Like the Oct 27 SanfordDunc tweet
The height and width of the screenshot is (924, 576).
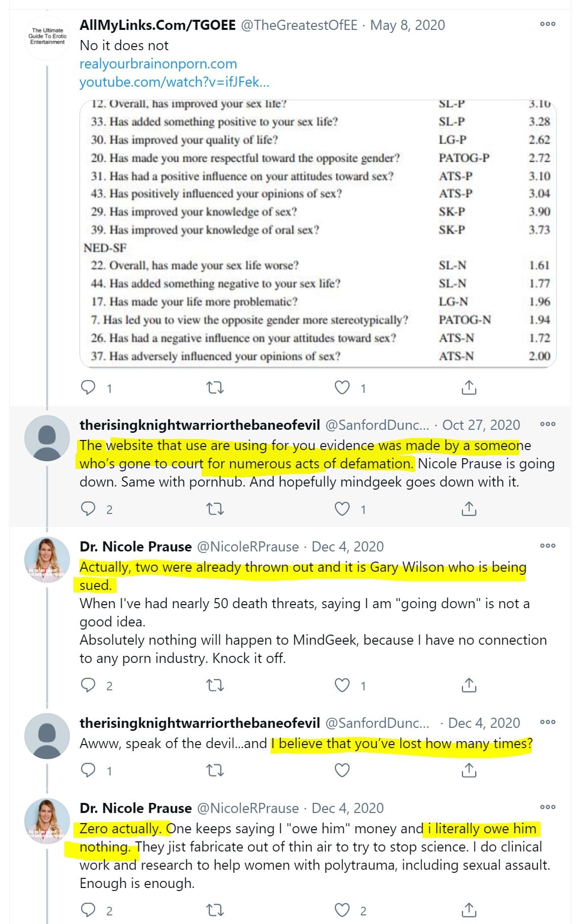(342, 508)
